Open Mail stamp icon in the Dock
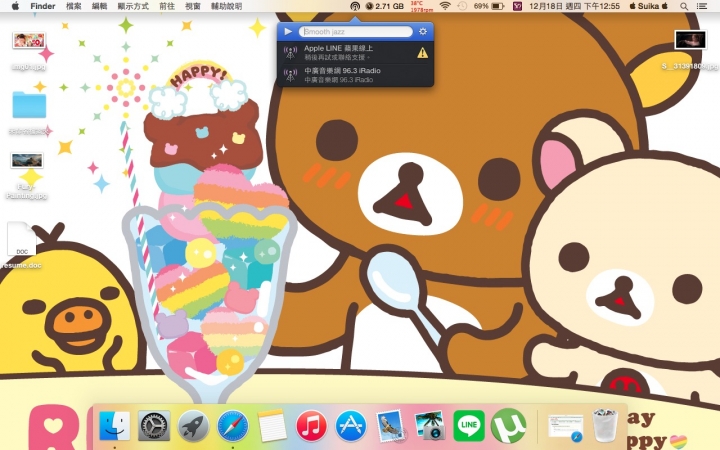This screenshot has height=450, width=720. pos(390,427)
